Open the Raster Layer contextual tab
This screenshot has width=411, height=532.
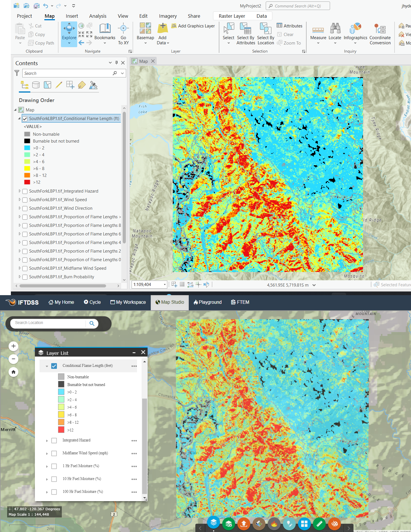coord(232,16)
